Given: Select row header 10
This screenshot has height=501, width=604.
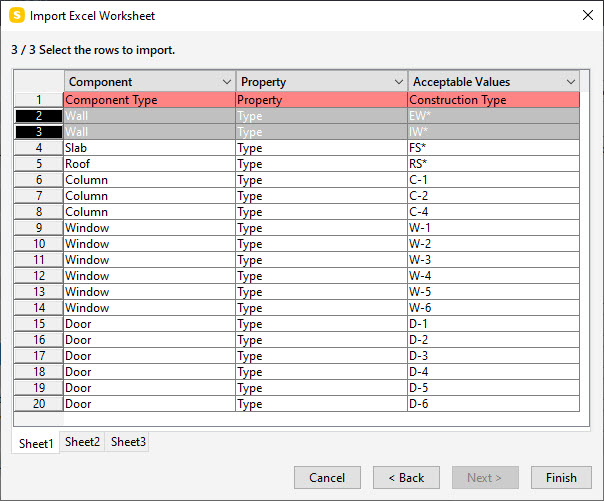Looking at the screenshot, I should pyautogui.click(x=39, y=244).
